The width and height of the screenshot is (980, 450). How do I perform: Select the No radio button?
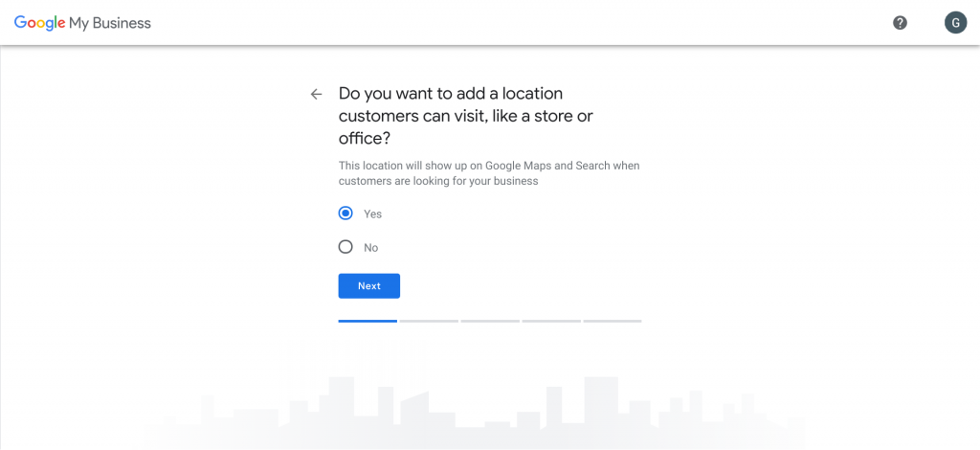click(345, 247)
